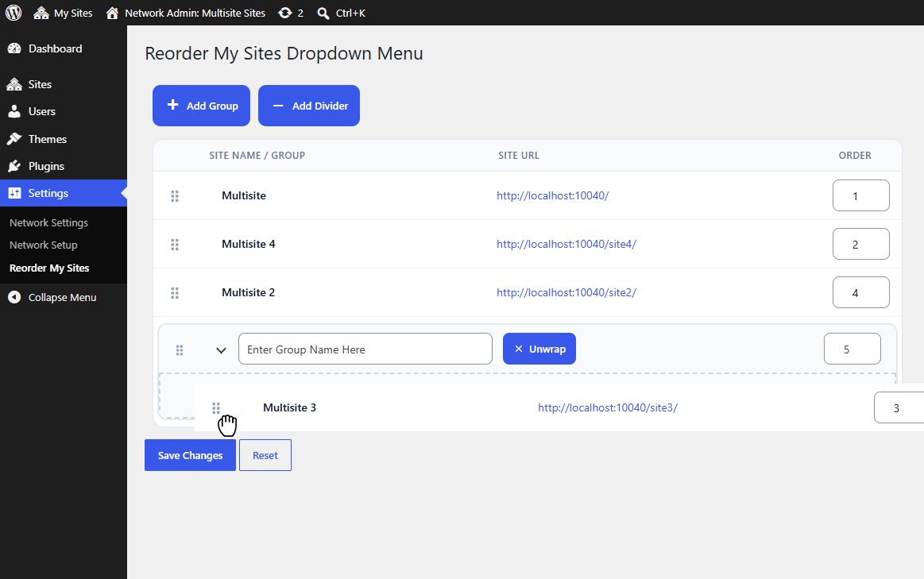Click the Plugins plug icon
Viewport: 924px width, 579px height.
click(14, 166)
